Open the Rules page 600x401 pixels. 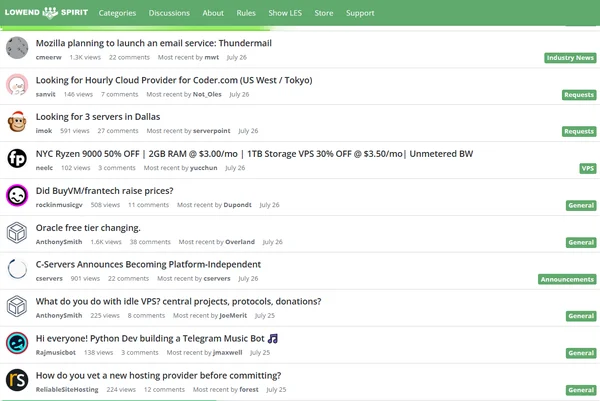[246, 13]
